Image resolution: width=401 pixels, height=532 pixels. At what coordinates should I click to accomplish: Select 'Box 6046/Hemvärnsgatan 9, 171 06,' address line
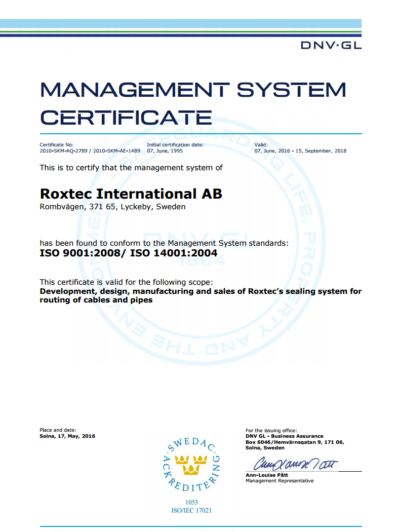[295, 442]
